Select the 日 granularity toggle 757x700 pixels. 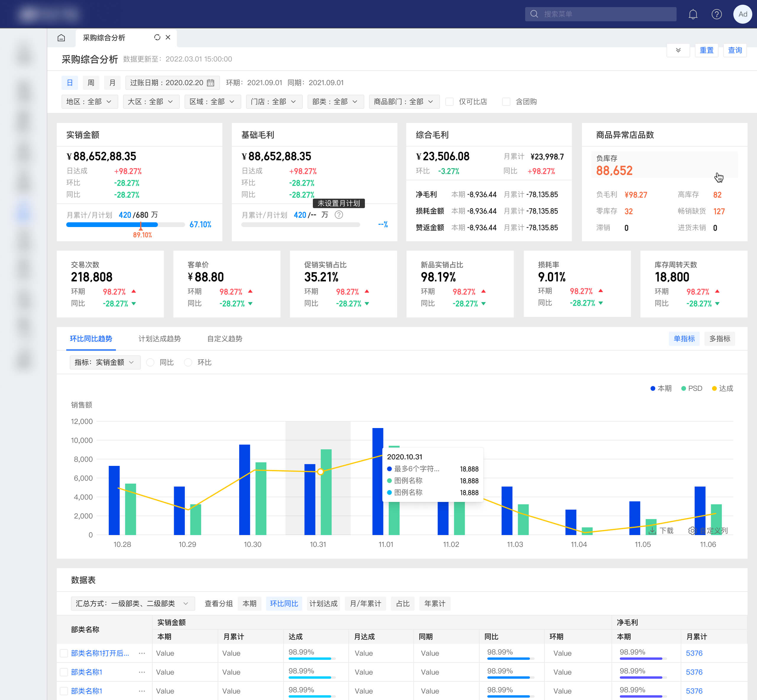coord(70,82)
